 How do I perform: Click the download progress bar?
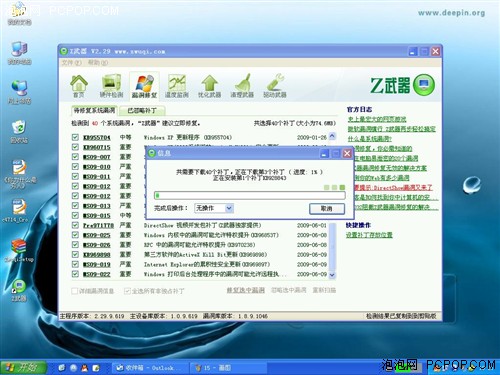249,195
